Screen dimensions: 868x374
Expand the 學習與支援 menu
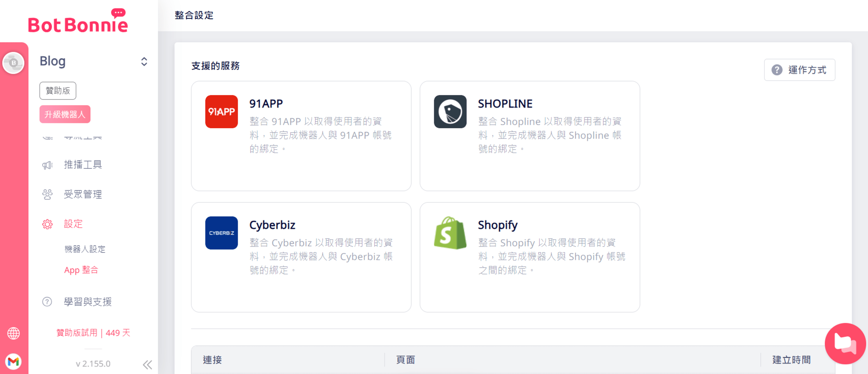(88, 302)
